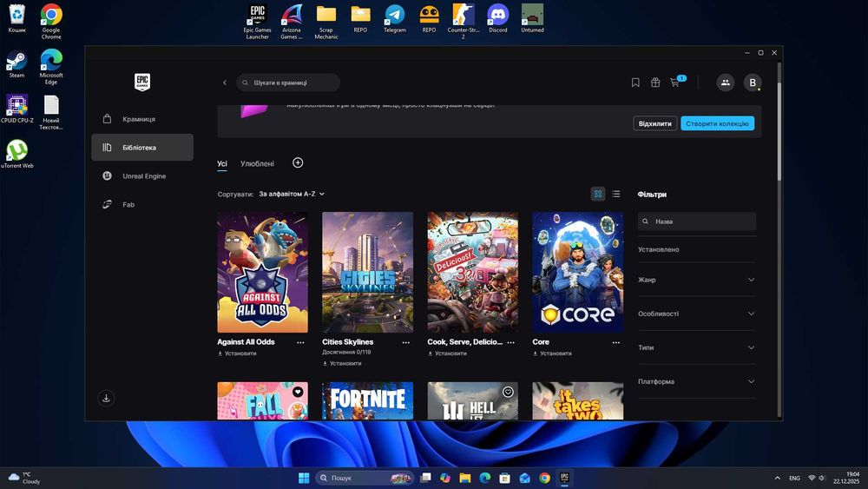This screenshot has width=868, height=489.
Task: Open Cook, Serve, Delicious cover thumbnail
Action: point(473,272)
